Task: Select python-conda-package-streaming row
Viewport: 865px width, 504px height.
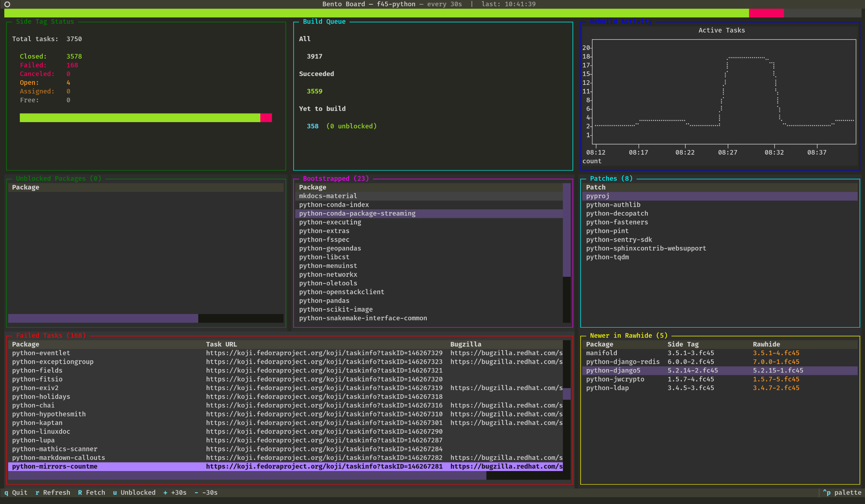Action: 429,214
